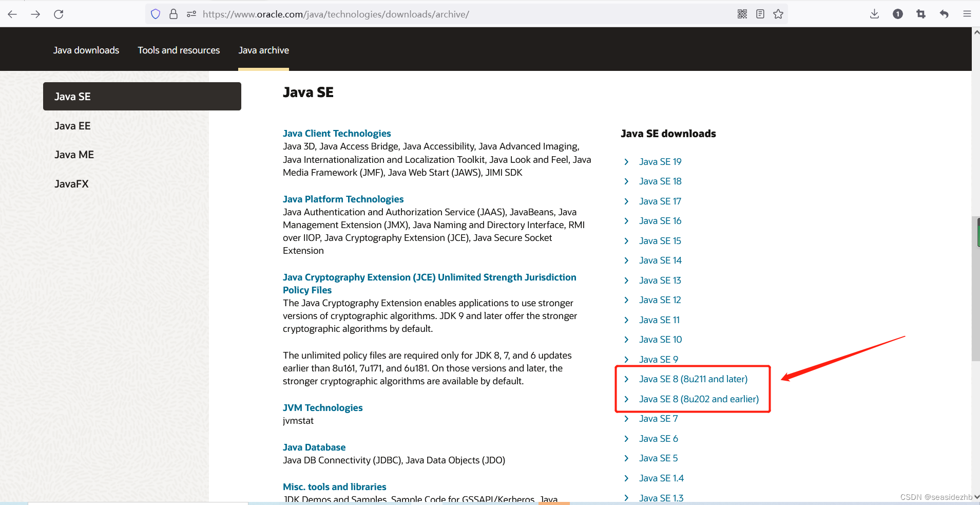Activate the crop screenshot extension icon
This screenshot has height=505, width=980.
point(921,14)
